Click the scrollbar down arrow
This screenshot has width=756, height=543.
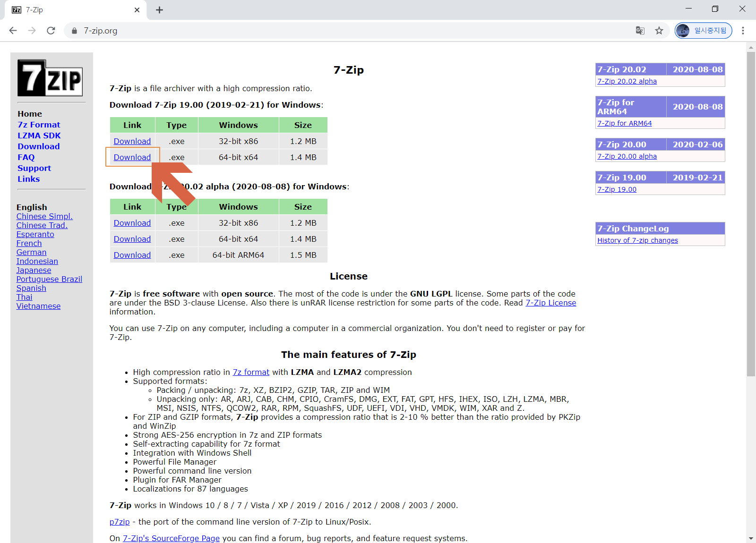[751, 538]
